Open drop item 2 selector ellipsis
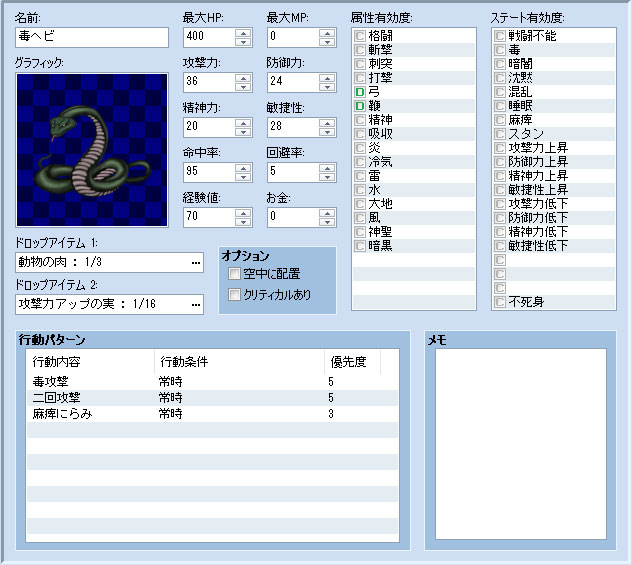632x565 pixels. click(195, 304)
